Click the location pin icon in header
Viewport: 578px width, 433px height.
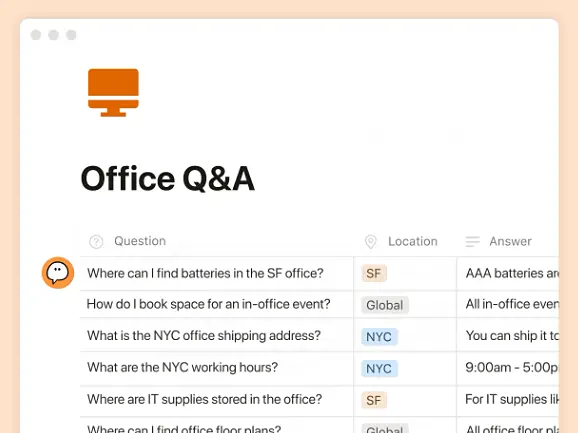[x=370, y=242]
